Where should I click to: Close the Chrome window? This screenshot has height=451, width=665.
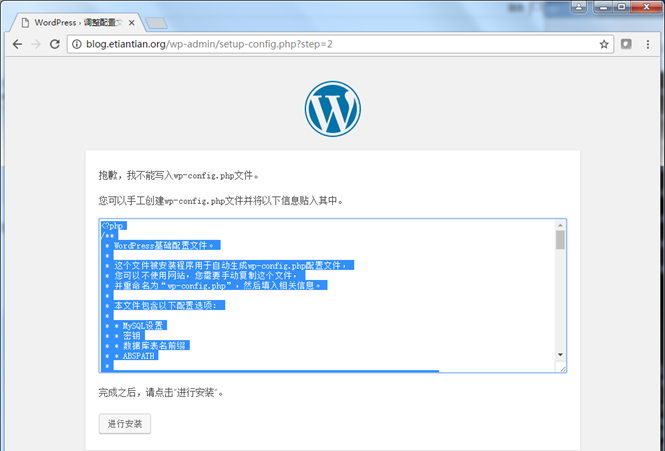(x=646, y=6)
